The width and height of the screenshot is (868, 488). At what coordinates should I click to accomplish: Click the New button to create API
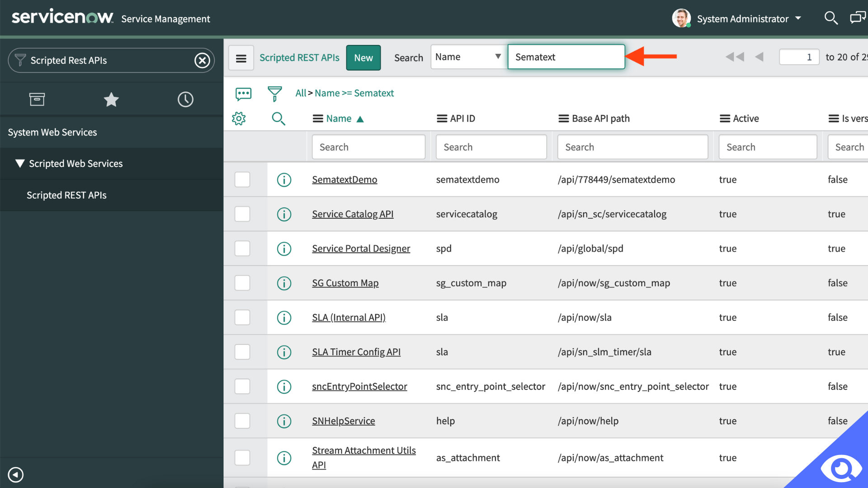363,57
